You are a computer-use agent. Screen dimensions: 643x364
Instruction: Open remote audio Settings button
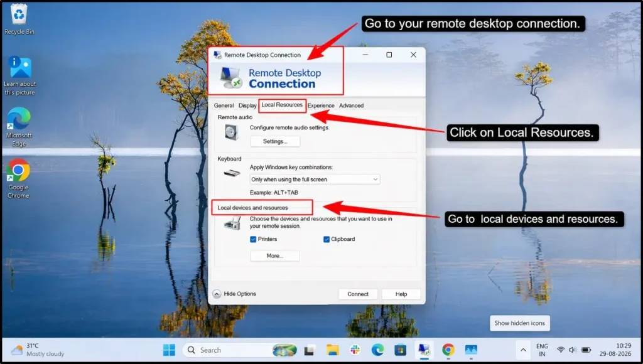point(275,141)
